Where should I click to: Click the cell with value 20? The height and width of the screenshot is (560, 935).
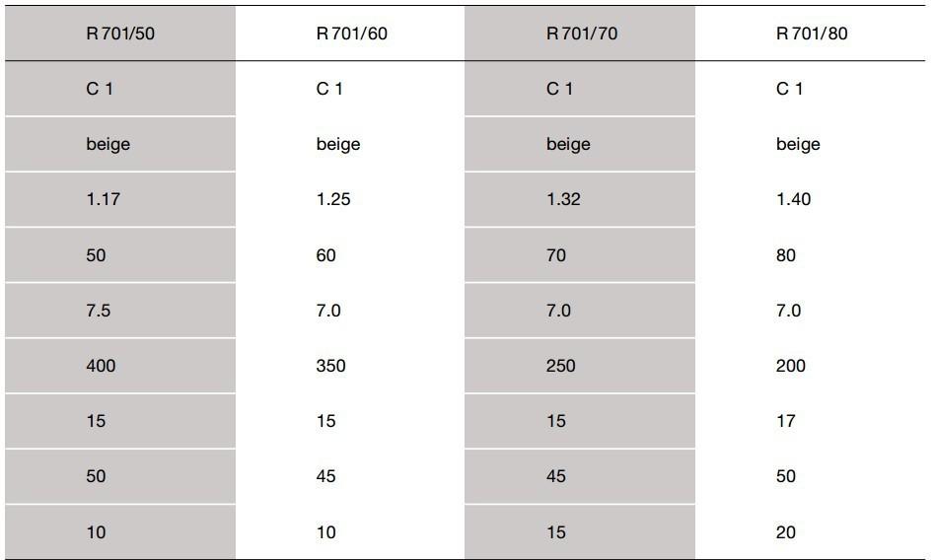(x=786, y=532)
